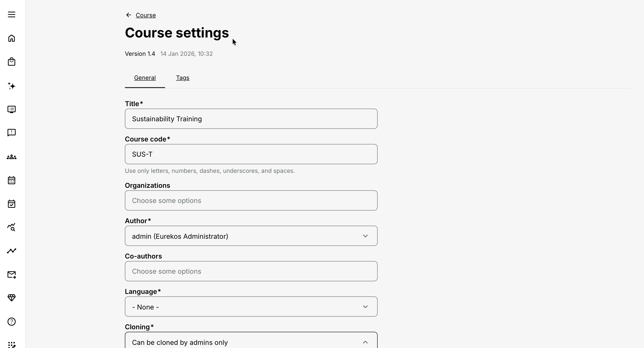
Task: Click the date 14 Jan 2026, 10:32
Action: (x=187, y=54)
